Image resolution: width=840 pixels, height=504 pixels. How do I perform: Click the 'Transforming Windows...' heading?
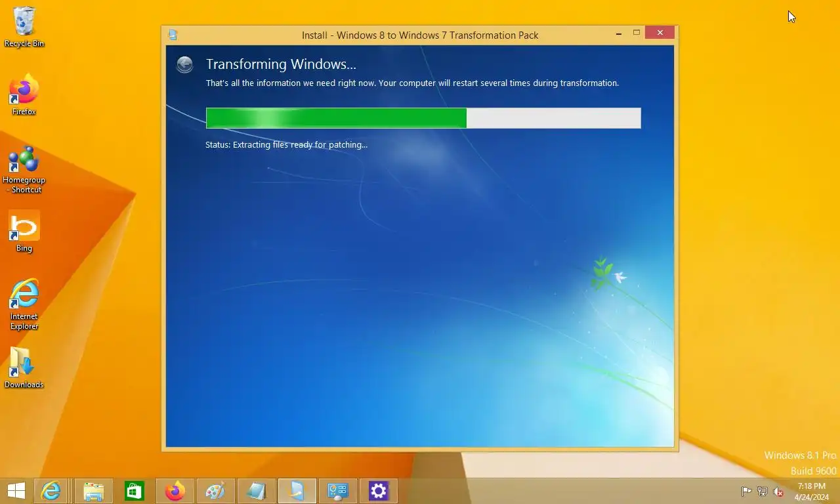coord(281,64)
